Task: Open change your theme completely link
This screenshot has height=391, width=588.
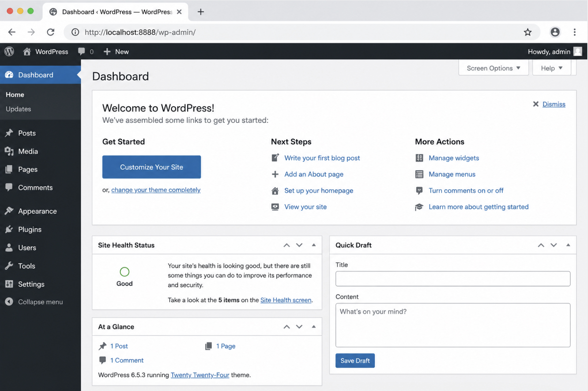Action: click(156, 190)
